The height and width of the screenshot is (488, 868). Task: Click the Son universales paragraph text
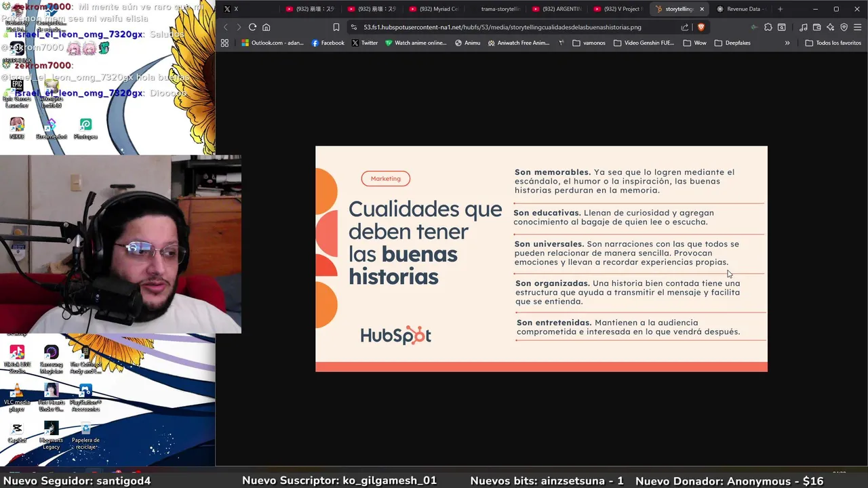coord(627,253)
